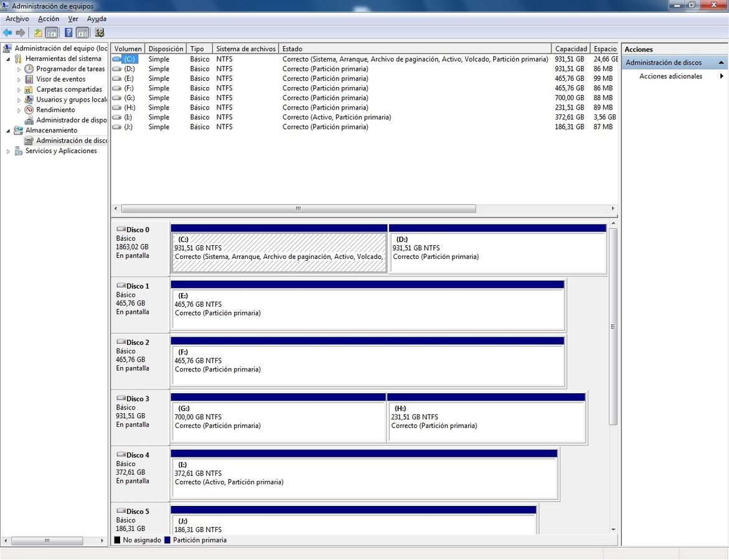Open the Acción menu

pos(49,19)
